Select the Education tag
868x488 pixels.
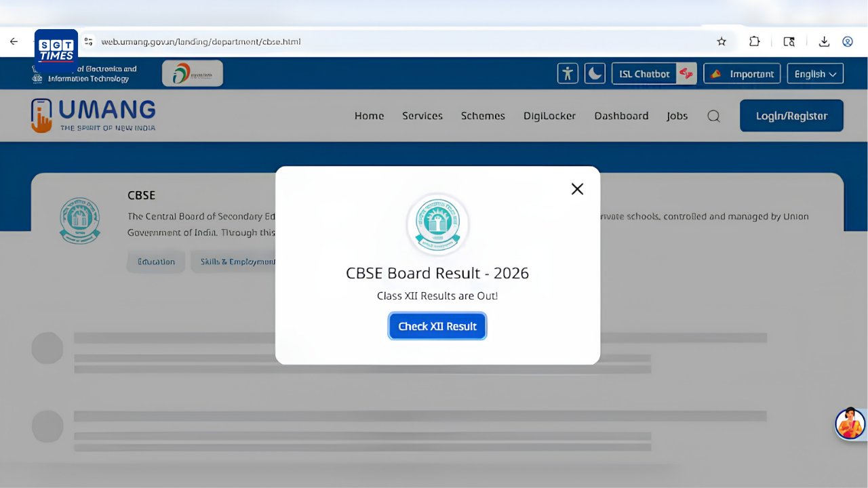156,262
